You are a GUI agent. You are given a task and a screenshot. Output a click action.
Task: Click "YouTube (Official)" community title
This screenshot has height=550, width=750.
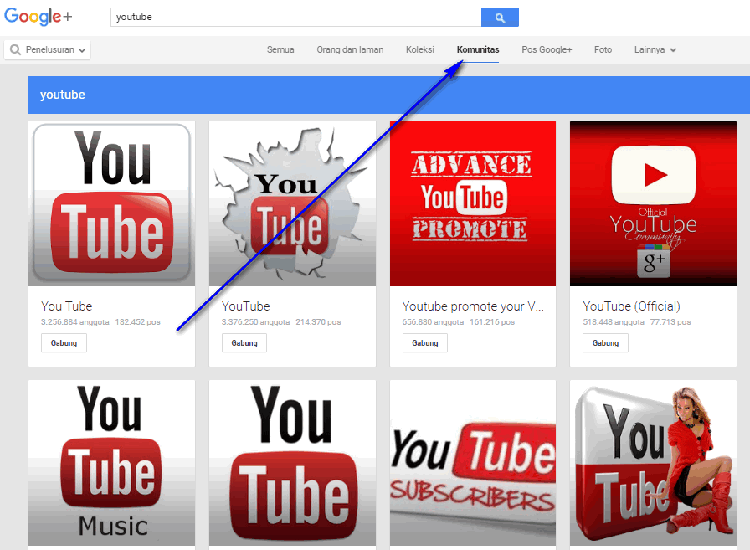631,306
